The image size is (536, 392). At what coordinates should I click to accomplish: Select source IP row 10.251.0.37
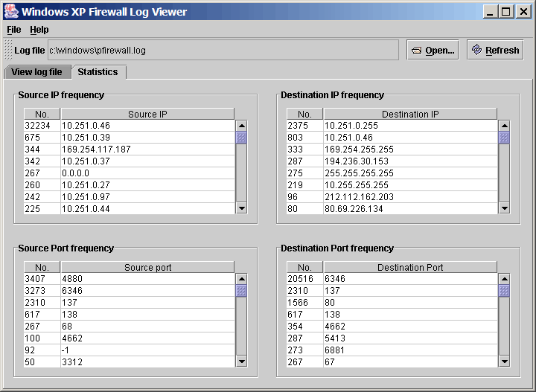click(x=130, y=161)
